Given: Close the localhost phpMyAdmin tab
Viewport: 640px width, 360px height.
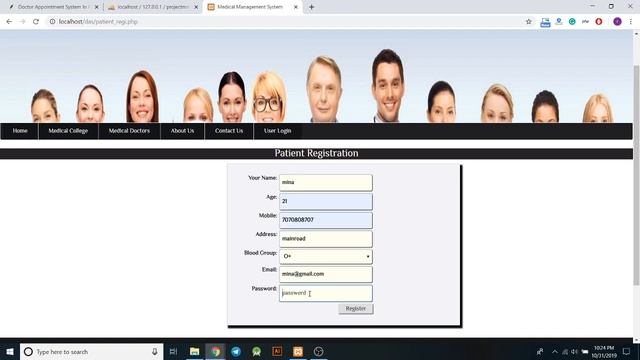Looking at the screenshot, I should click(196, 7).
